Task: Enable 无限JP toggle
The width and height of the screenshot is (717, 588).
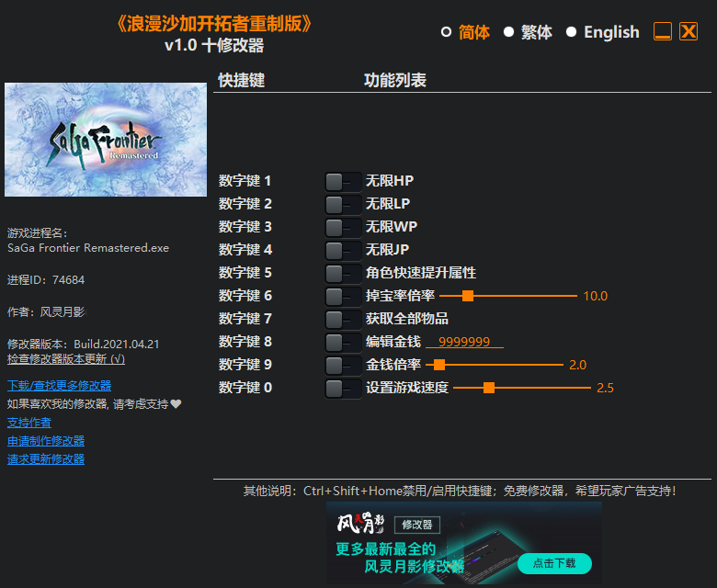Action: coord(342,251)
